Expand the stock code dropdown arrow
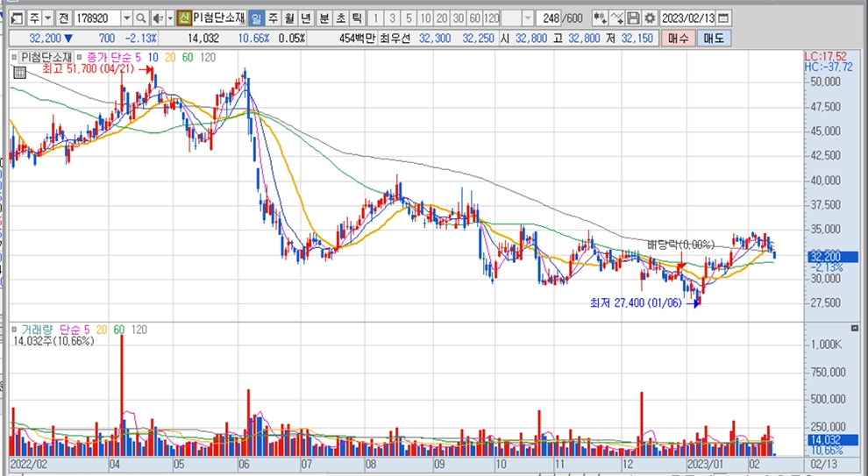The image size is (868, 476). pyautogui.click(x=126, y=18)
